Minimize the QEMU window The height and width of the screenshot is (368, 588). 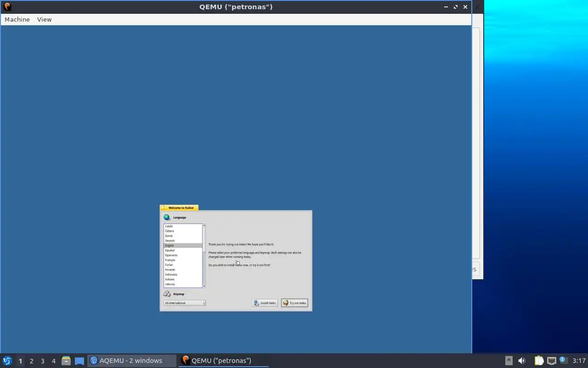pyautogui.click(x=446, y=7)
